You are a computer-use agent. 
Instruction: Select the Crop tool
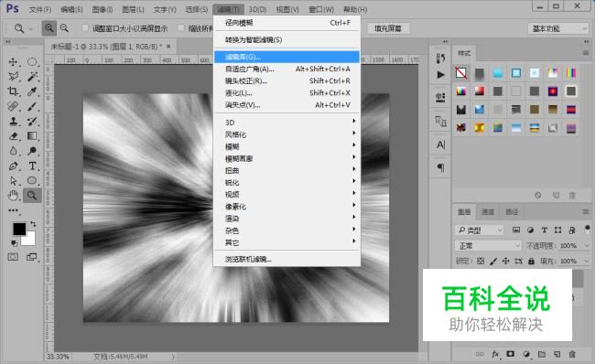(x=13, y=91)
